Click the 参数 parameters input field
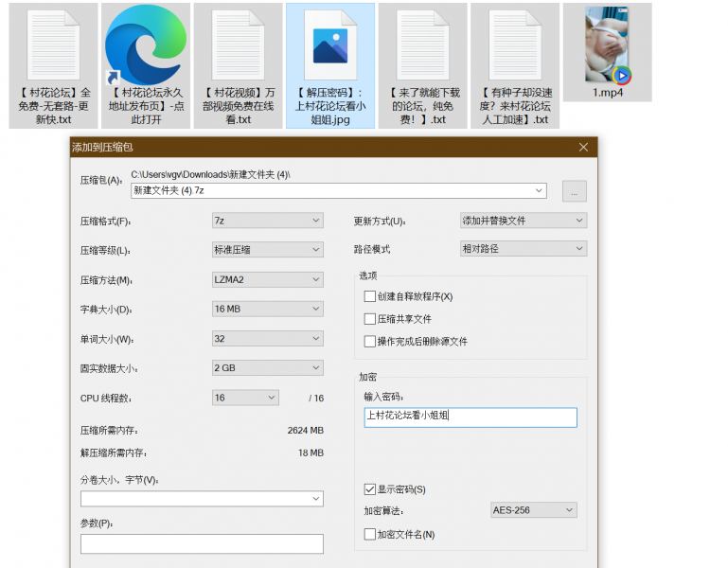 [x=202, y=543]
